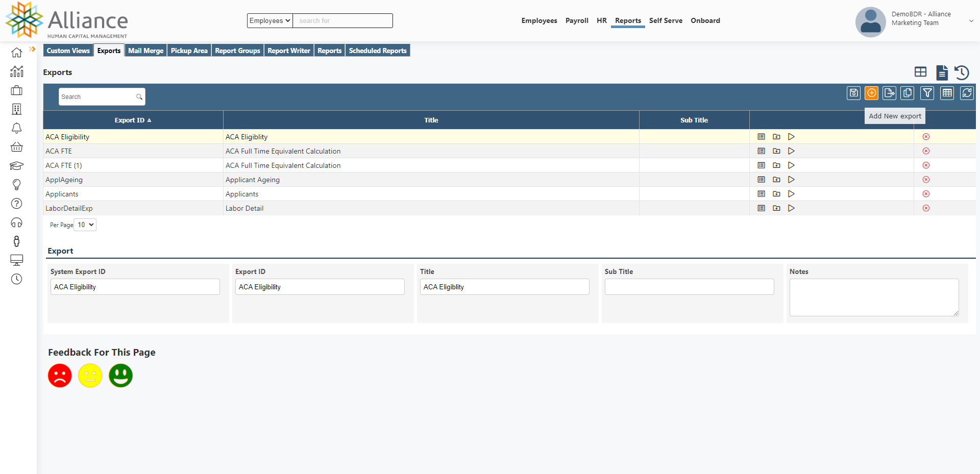Screen dimensions: 980x474
Task: Open the Per Page dropdown
Action: (85, 225)
